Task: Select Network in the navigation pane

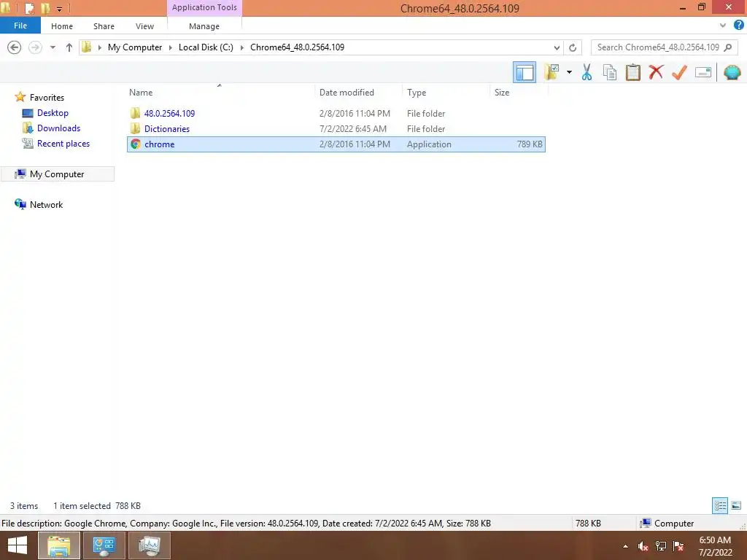Action: point(46,204)
